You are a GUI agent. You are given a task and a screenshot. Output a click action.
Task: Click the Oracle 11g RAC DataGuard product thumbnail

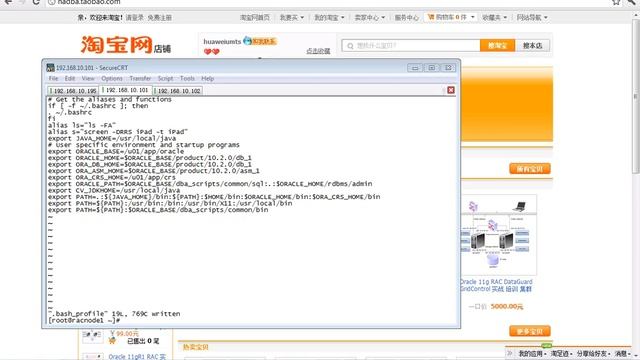(x=498, y=235)
